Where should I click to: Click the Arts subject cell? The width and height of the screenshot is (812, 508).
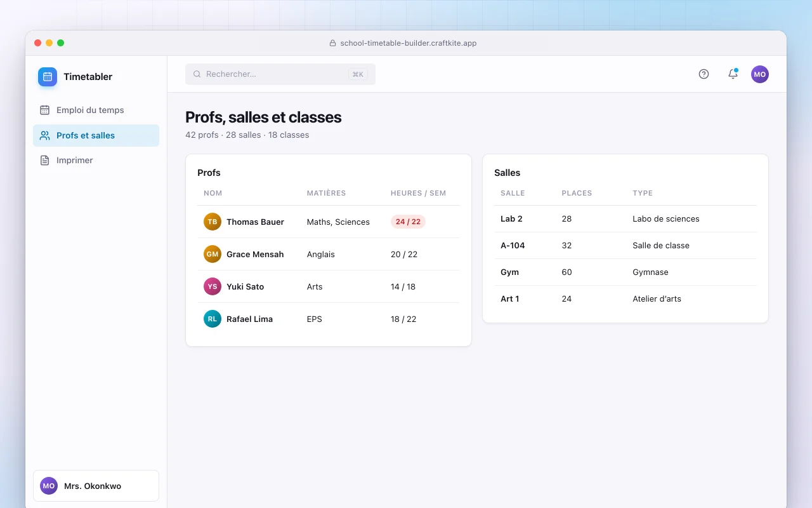tap(315, 286)
